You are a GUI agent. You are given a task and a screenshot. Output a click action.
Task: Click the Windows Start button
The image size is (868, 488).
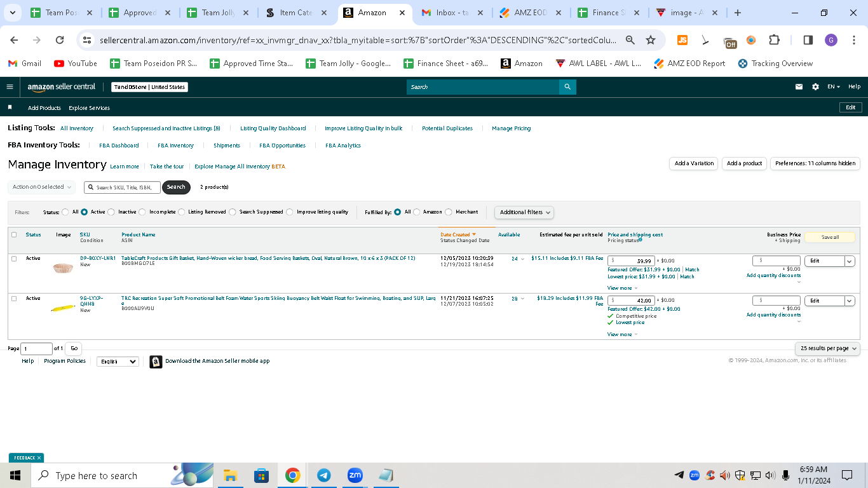pos(15,475)
